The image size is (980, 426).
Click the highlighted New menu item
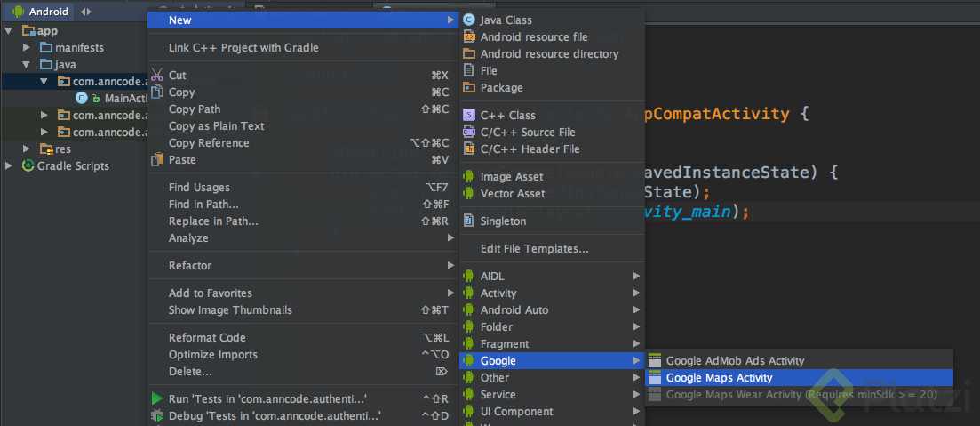(303, 20)
